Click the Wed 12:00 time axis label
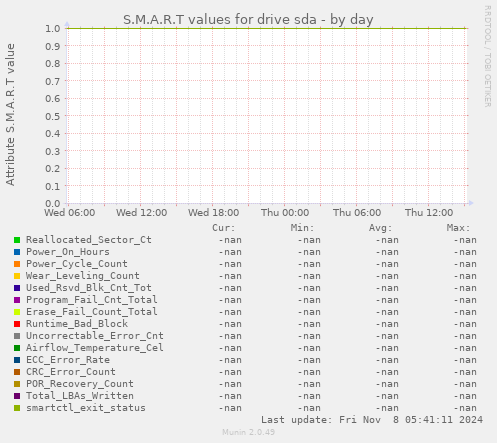 click(141, 213)
